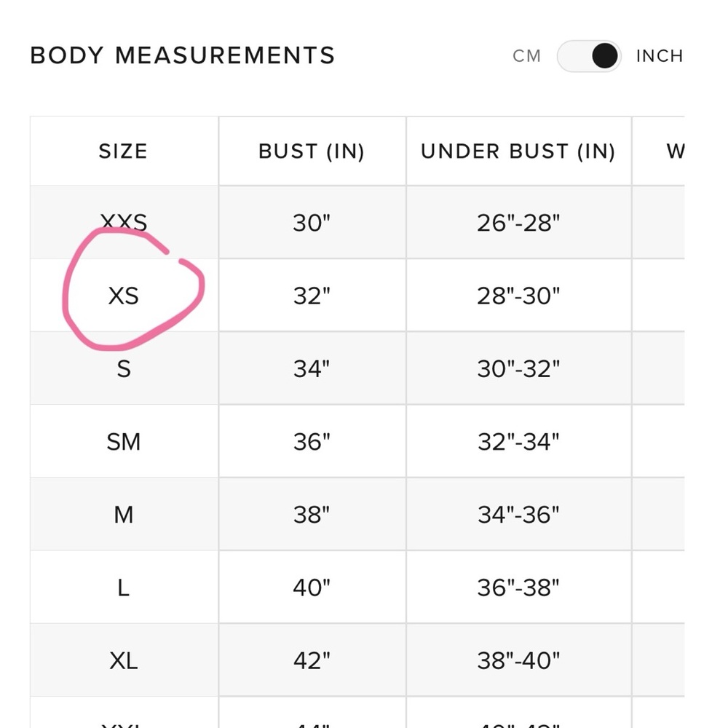Select the circled XS size cell
The image size is (728, 728).
124,296
